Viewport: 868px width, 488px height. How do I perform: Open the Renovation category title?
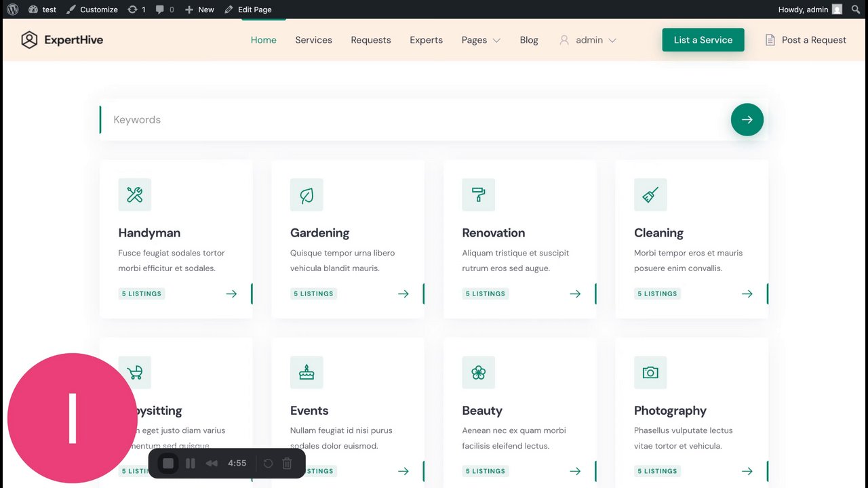pyautogui.click(x=494, y=233)
